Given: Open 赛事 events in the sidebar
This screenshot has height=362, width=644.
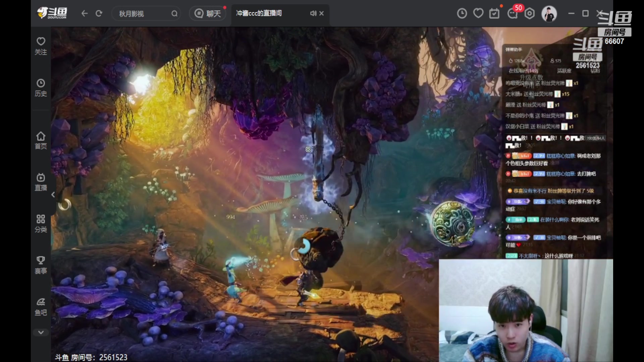Looking at the screenshot, I should pyautogui.click(x=41, y=265).
